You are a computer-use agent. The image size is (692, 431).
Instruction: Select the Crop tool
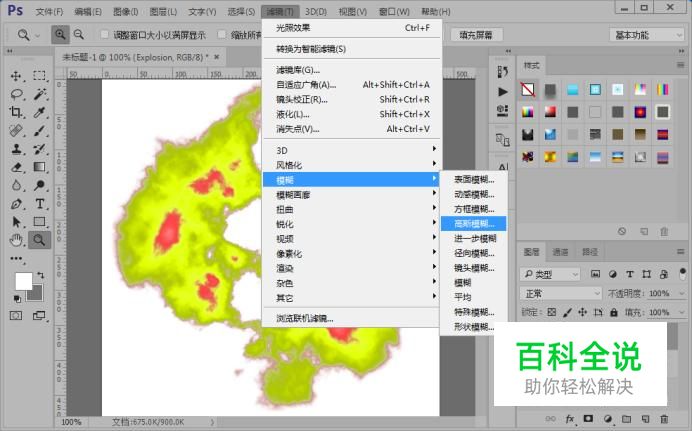click(16, 112)
